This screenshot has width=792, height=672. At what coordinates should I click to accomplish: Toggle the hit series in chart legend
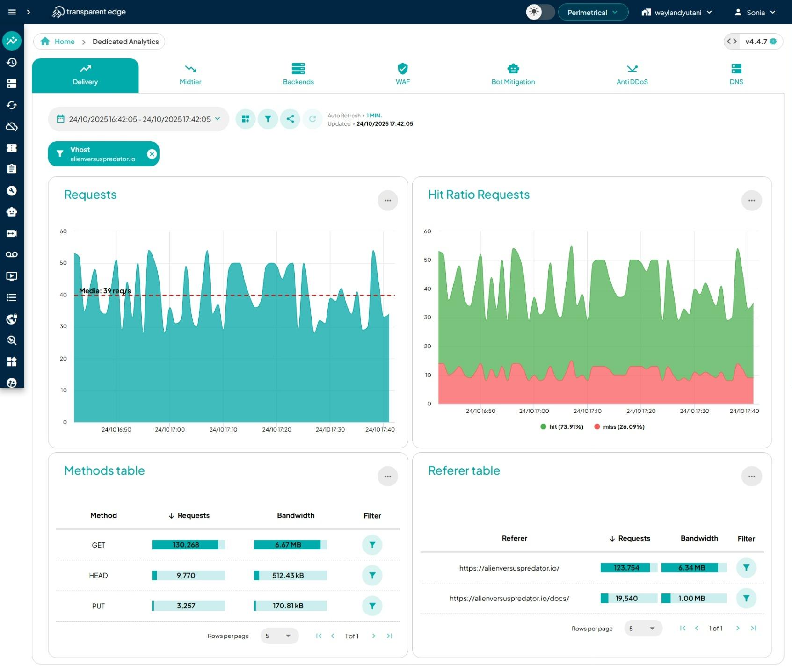point(562,427)
